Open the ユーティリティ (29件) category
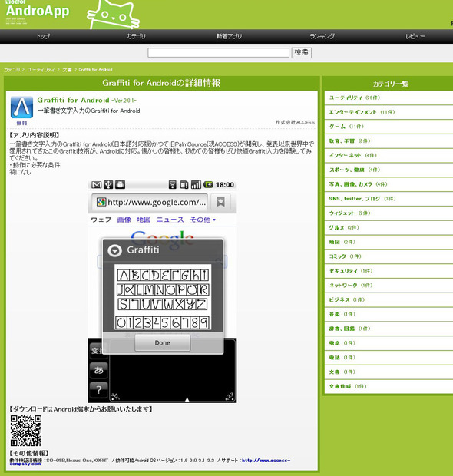This screenshot has height=476, width=453. tap(389, 98)
